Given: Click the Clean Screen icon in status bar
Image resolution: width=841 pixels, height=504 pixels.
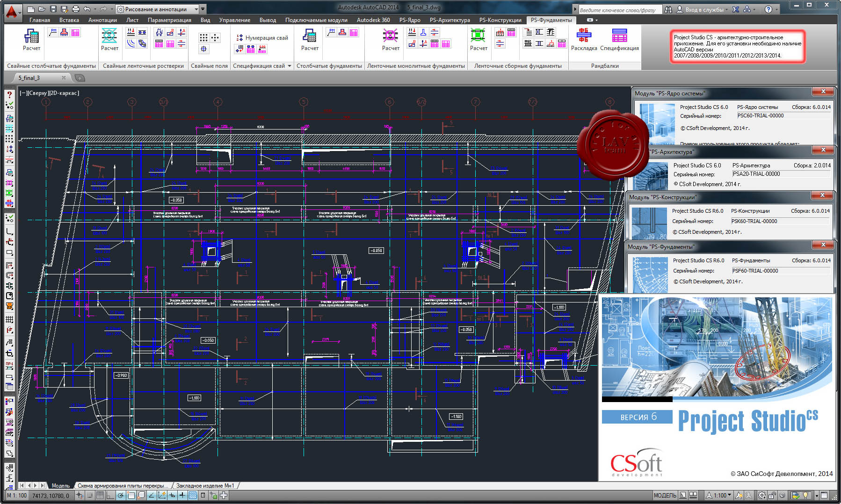Looking at the screenshot, I should coord(825,495).
